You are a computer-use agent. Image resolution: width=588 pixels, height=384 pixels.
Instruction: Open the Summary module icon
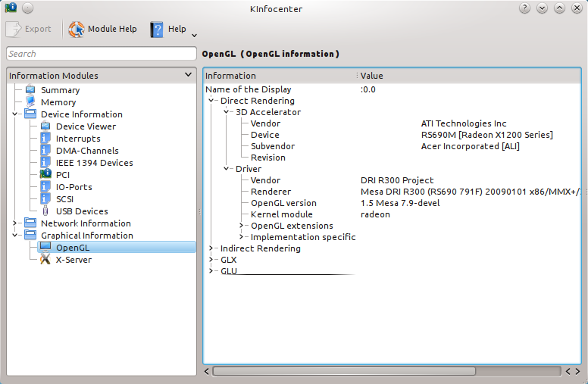(30, 90)
